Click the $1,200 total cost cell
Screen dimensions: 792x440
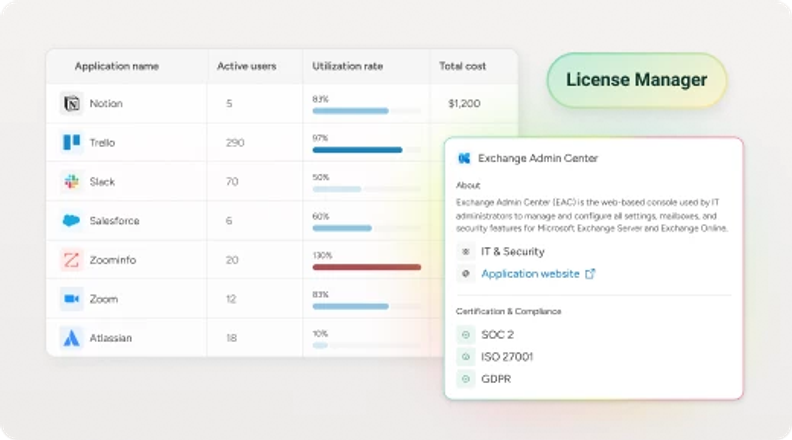click(464, 104)
